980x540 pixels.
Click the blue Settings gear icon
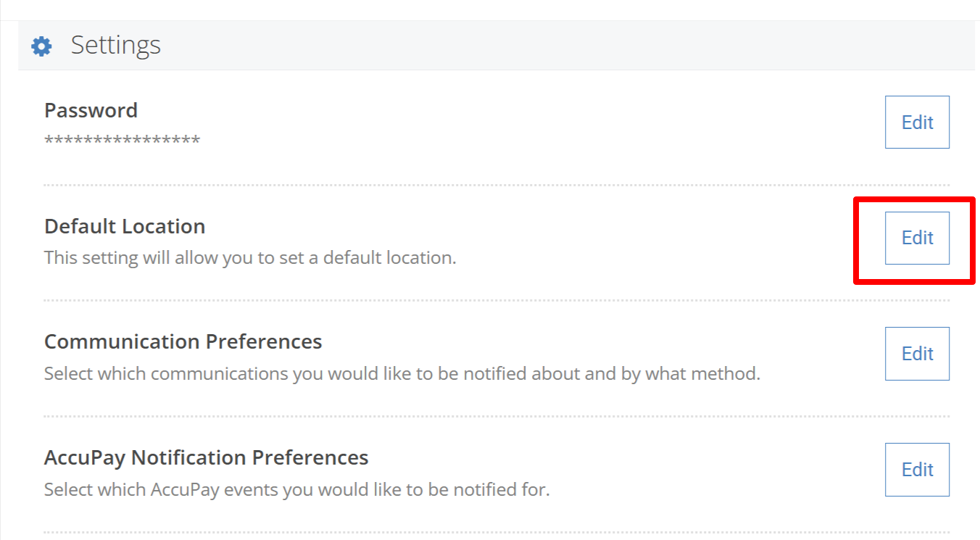[x=41, y=46]
